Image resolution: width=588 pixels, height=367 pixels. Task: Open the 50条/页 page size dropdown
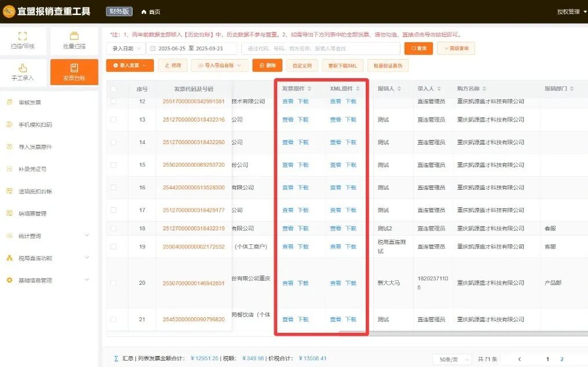tap(451, 359)
